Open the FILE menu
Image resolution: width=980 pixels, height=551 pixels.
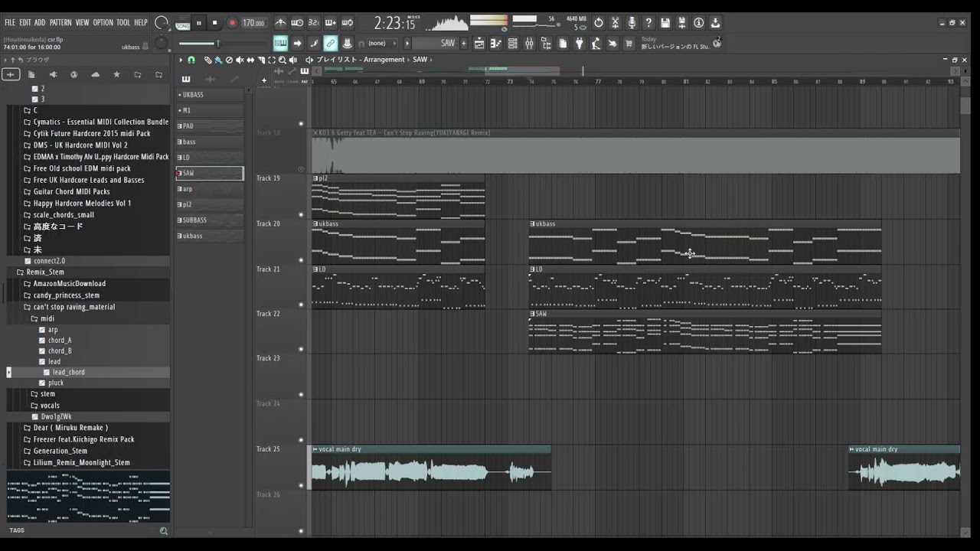[x=10, y=22]
